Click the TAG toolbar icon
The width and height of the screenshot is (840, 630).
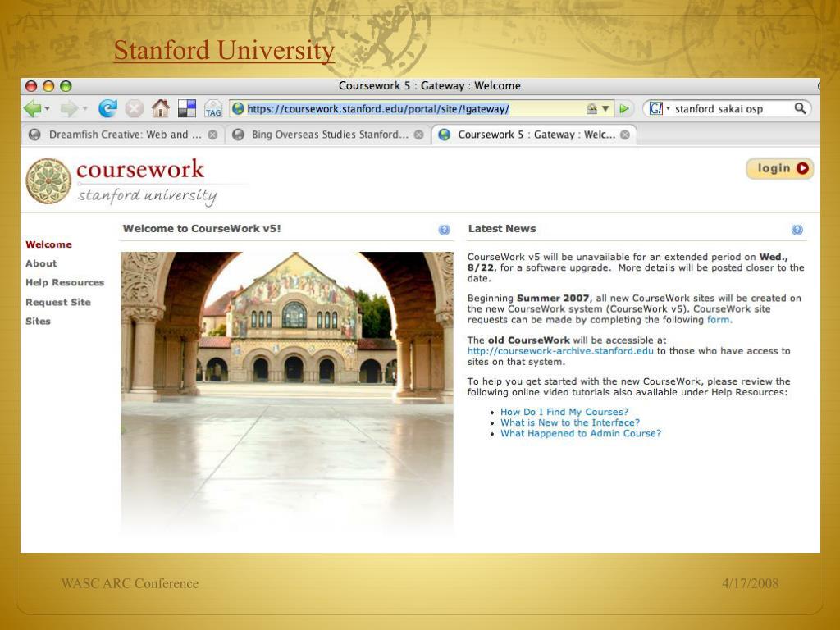click(x=213, y=109)
